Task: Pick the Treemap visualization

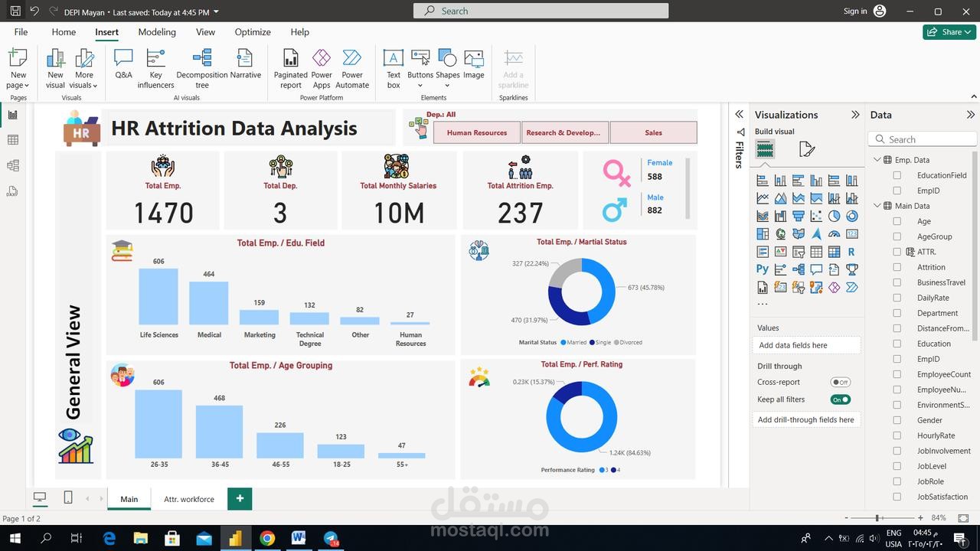Action: [x=763, y=233]
